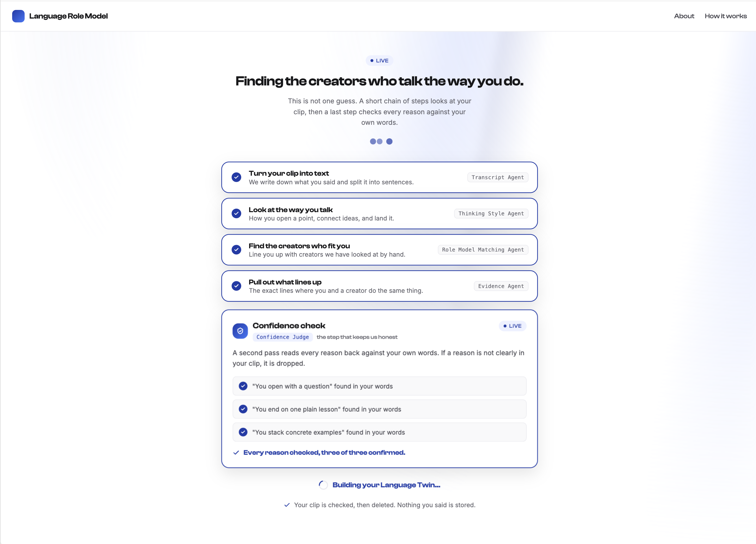Screen dimensions: 756x544
Task: Click the LIVE badge in the Confidence check card
Action: 512,326
